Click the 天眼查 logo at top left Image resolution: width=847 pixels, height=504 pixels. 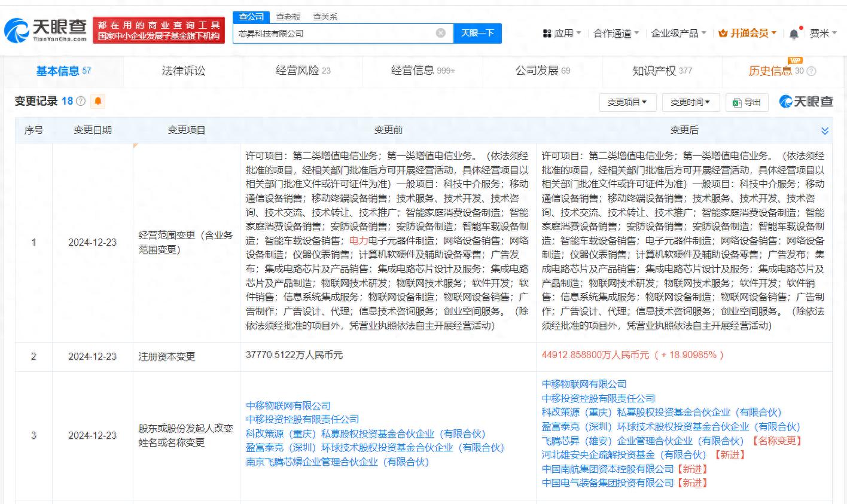tap(45, 29)
